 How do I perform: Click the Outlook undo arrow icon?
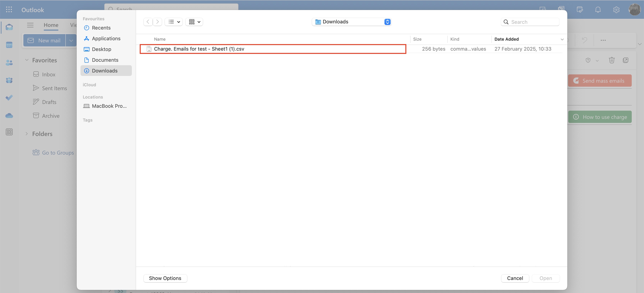pos(584,40)
